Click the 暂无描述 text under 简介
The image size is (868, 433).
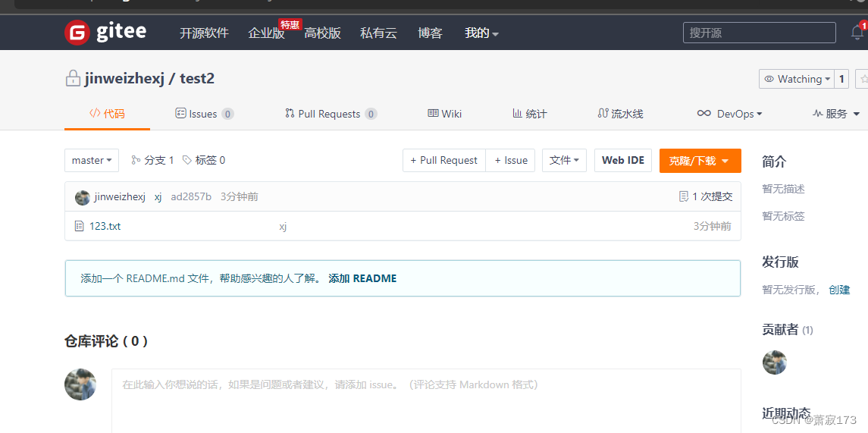tap(783, 190)
